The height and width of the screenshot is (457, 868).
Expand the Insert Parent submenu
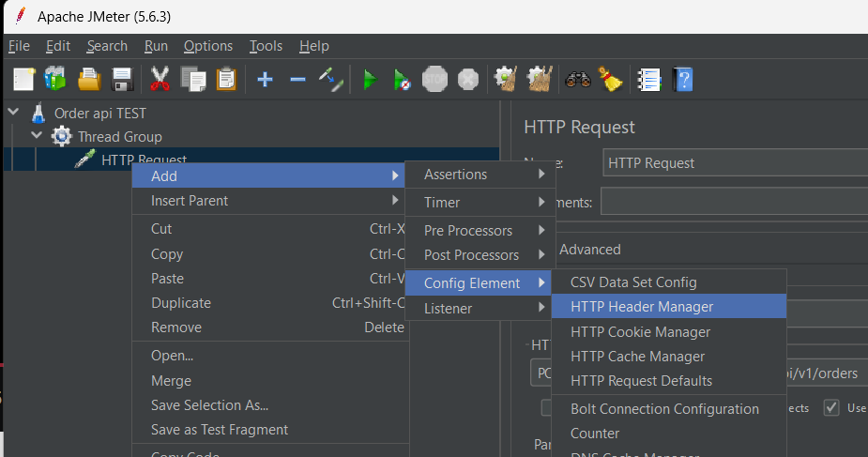[269, 200]
